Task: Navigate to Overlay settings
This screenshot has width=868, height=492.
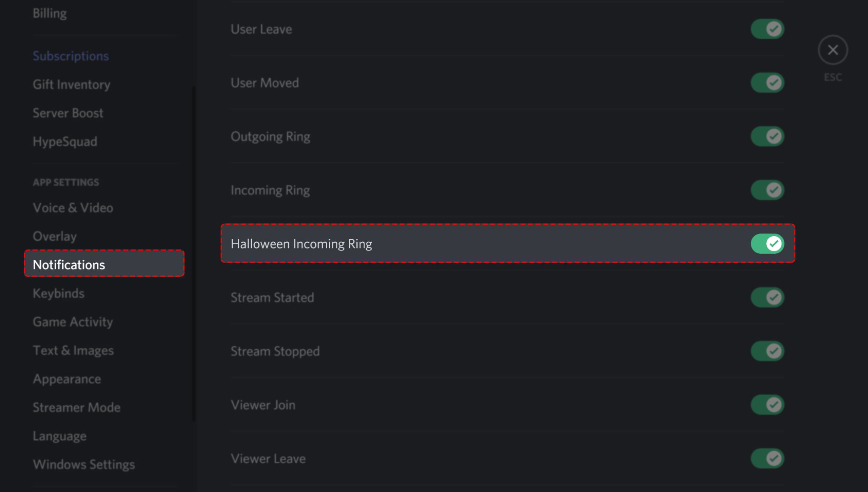Action: coord(54,236)
